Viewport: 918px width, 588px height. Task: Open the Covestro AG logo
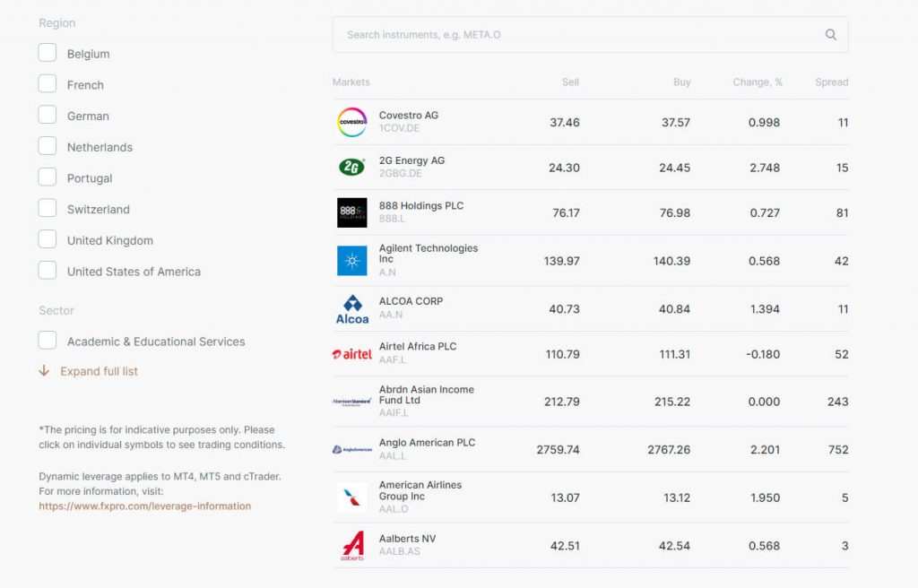point(351,123)
